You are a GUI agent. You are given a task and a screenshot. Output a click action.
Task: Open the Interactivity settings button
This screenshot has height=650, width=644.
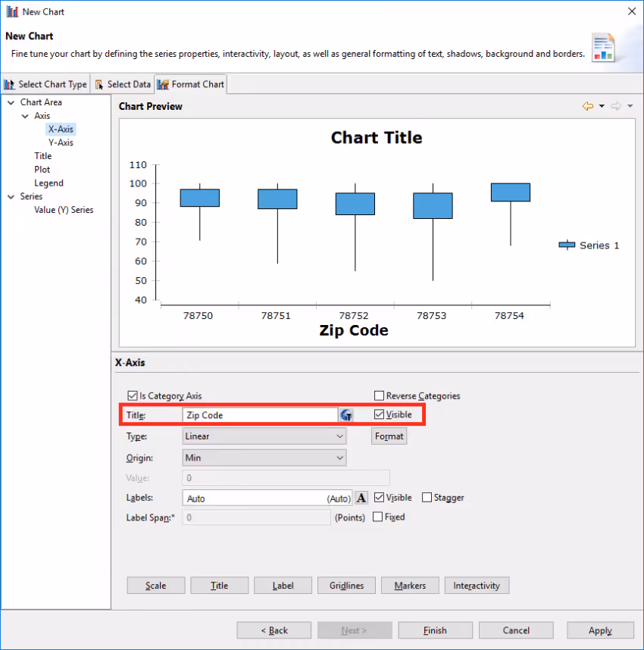pos(477,586)
